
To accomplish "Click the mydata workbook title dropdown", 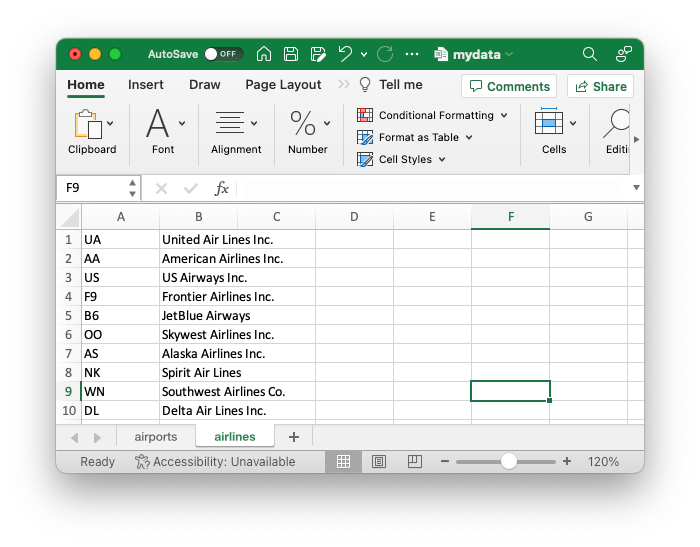I will click(x=474, y=54).
